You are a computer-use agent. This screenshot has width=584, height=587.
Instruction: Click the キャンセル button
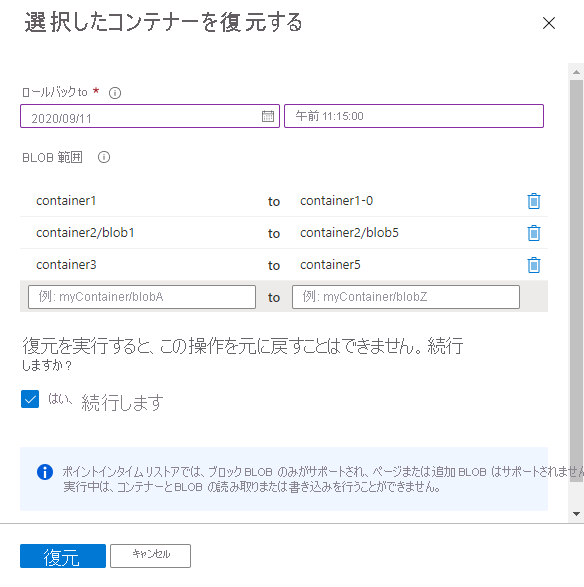[x=150, y=556]
